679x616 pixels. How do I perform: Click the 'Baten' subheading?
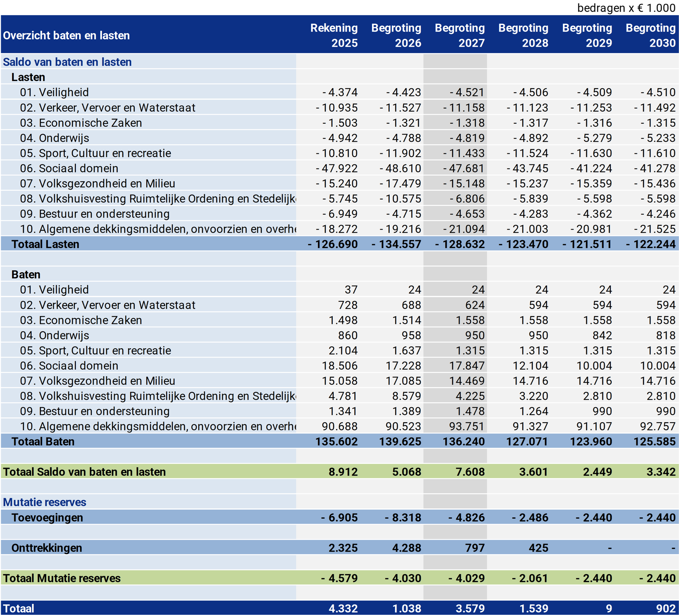coord(26,274)
